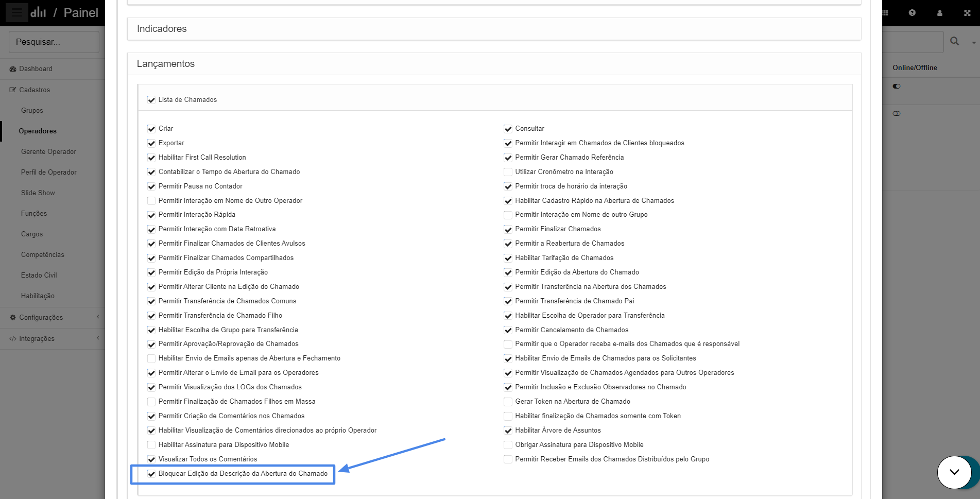This screenshot has height=499, width=980.
Task: Check Permitir Receber Emails dos Chamados Distribuídos pelo Grupo
Action: [x=508, y=459]
